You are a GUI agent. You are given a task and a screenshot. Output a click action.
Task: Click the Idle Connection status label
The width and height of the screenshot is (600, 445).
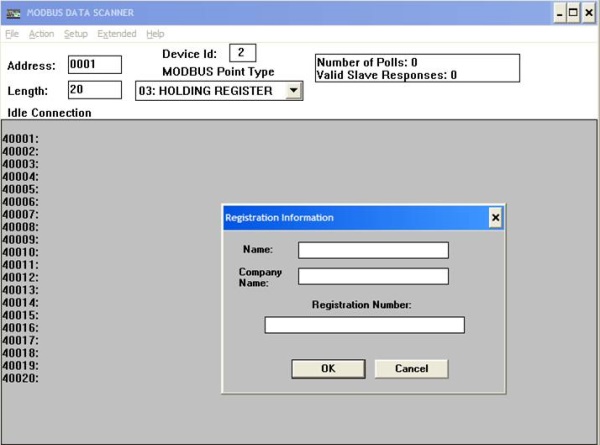(x=49, y=113)
